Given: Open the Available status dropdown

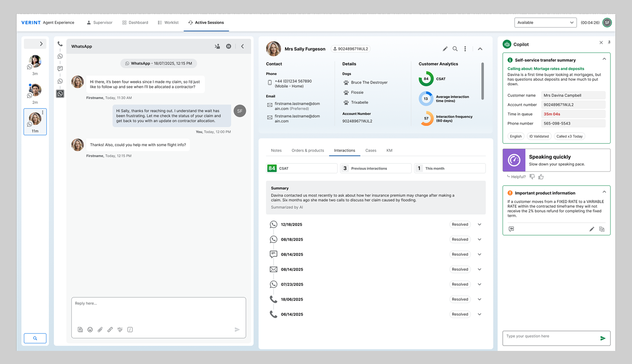Looking at the screenshot, I should [545, 23].
